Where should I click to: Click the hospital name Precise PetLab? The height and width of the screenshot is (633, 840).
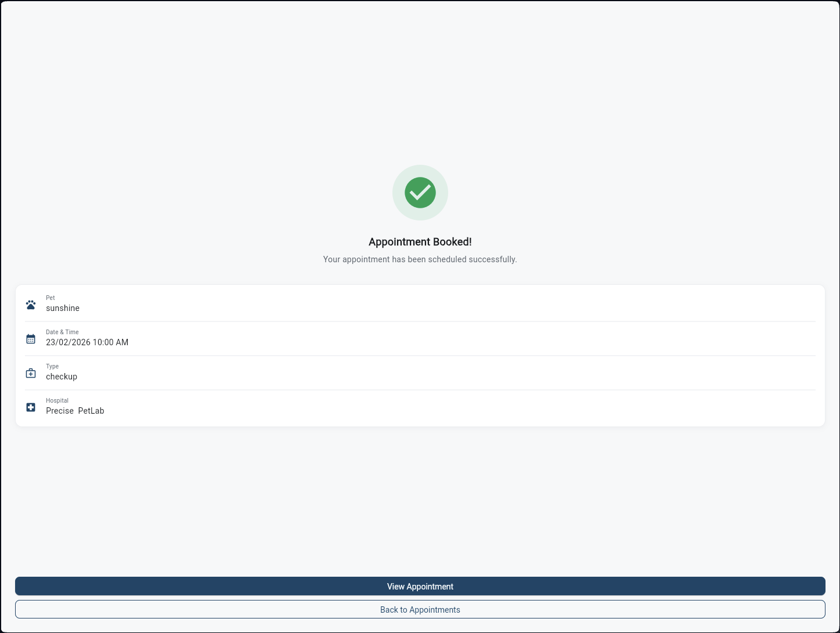coord(75,411)
